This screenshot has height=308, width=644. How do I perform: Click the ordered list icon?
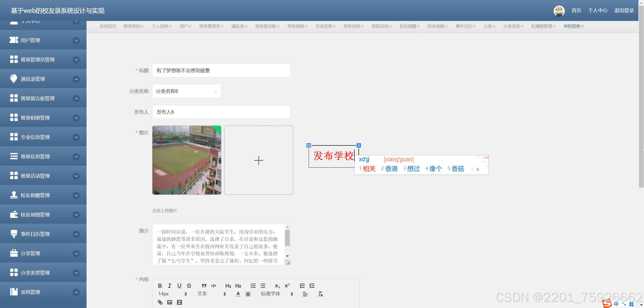click(x=253, y=286)
